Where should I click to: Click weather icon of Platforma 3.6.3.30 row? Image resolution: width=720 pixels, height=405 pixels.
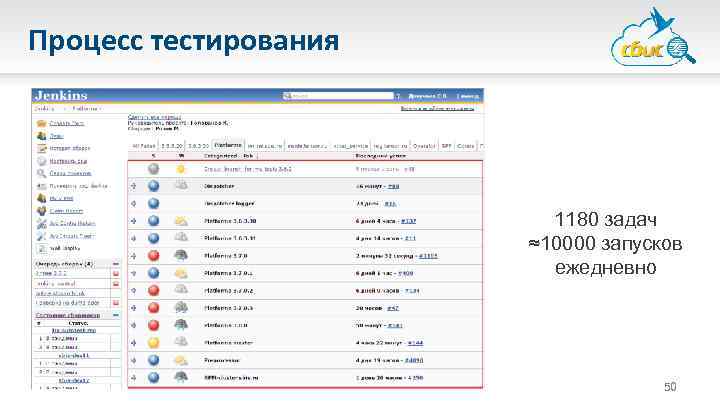[181, 221]
